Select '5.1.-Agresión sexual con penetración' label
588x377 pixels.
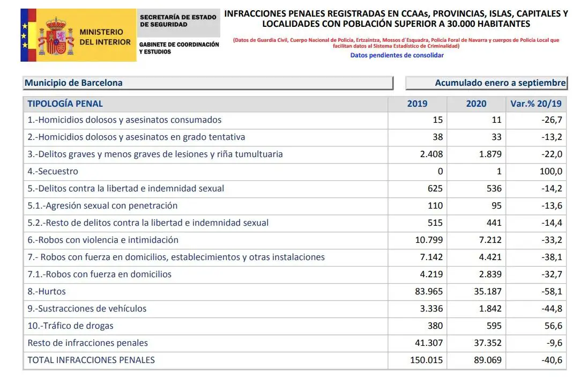tap(102, 206)
